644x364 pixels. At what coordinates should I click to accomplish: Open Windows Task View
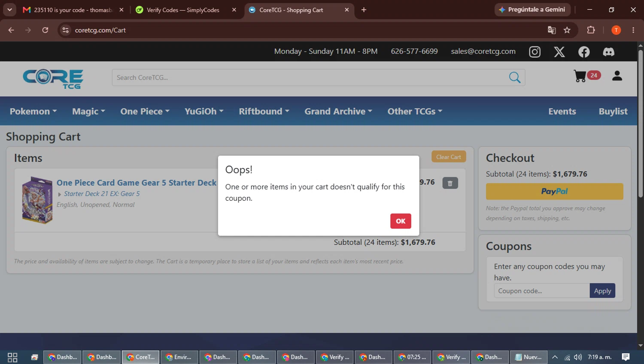(12, 357)
